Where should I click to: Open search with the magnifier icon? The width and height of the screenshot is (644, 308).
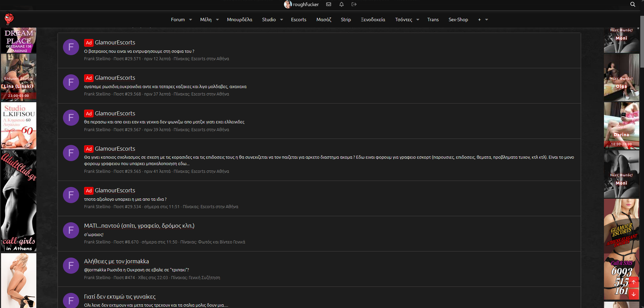click(633, 4)
